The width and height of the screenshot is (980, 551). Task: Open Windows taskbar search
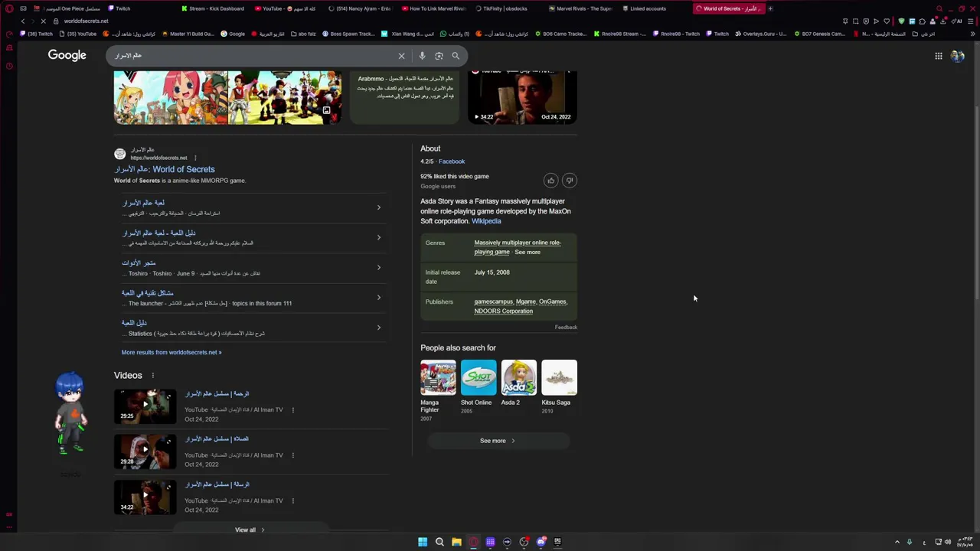coord(439,542)
